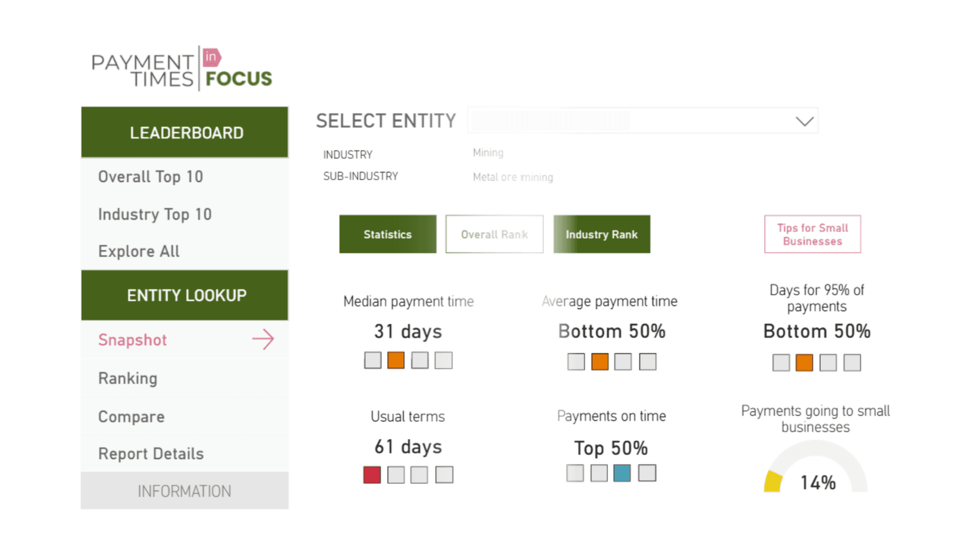Select the orange square under Median payment time

pyautogui.click(x=396, y=360)
